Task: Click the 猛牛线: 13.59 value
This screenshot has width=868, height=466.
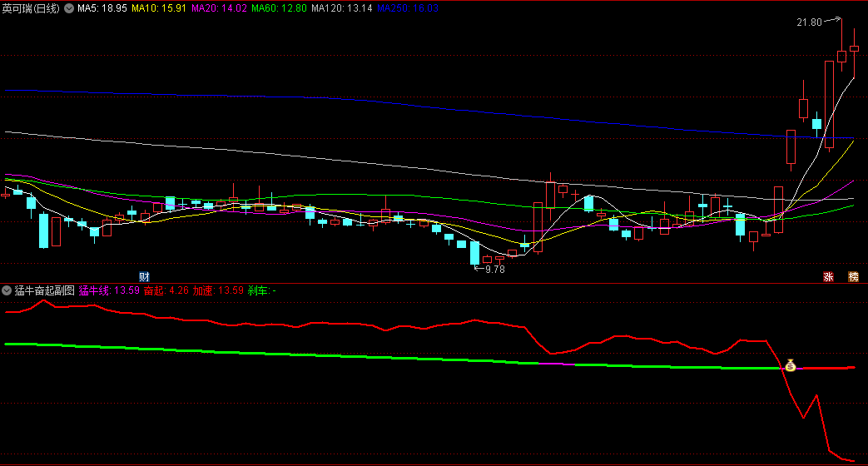Action: tap(109, 290)
